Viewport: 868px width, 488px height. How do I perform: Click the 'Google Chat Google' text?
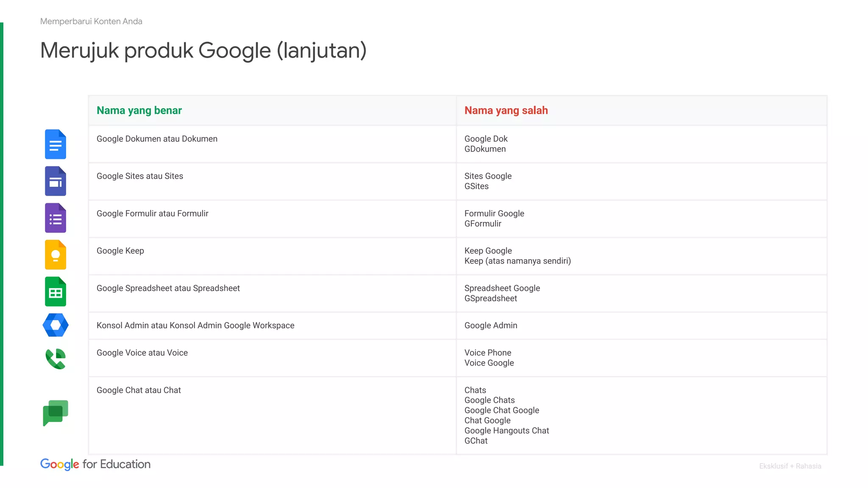click(x=502, y=410)
